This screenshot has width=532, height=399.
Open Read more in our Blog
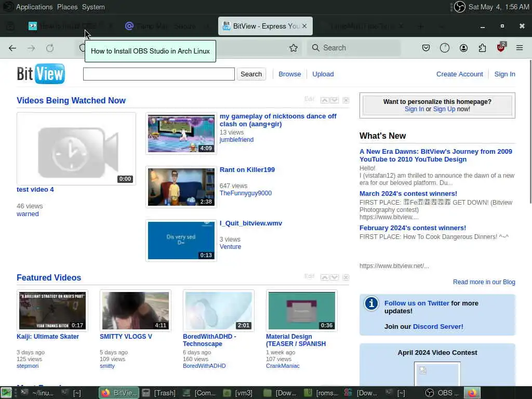(484, 282)
